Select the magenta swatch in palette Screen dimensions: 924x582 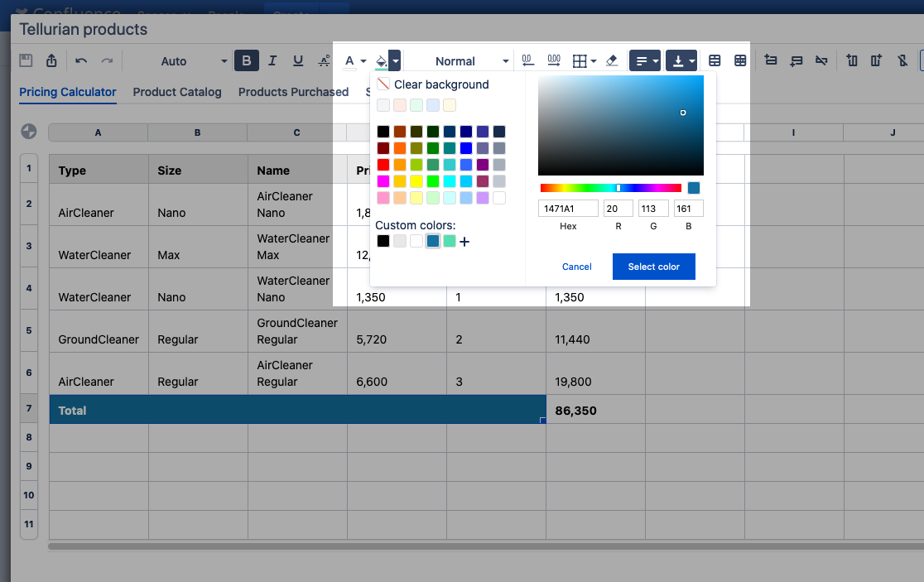tap(383, 180)
